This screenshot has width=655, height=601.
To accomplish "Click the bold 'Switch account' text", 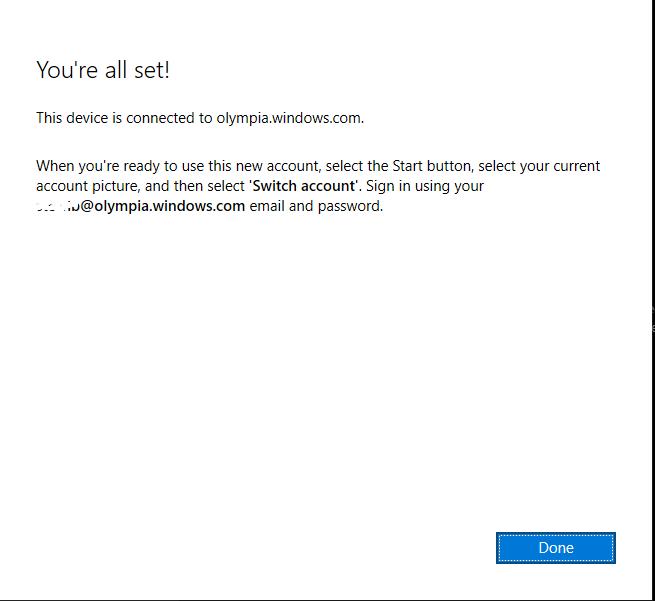I will pos(301,186).
